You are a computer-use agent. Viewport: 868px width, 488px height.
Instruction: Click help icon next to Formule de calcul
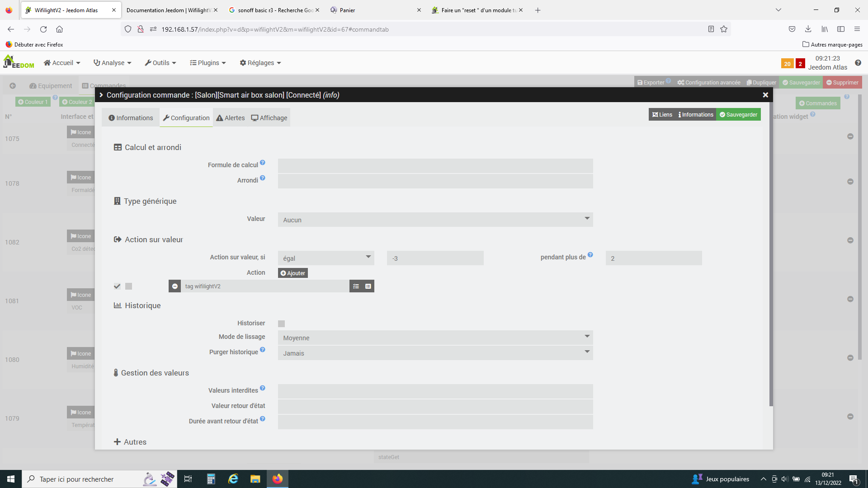coord(263,163)
